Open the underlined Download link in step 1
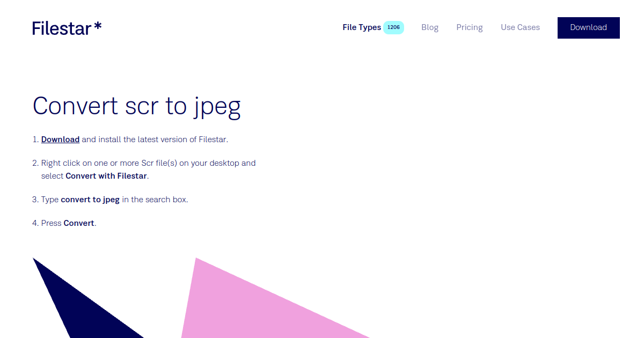The image size is (644, 338). (x=60, y=139)
